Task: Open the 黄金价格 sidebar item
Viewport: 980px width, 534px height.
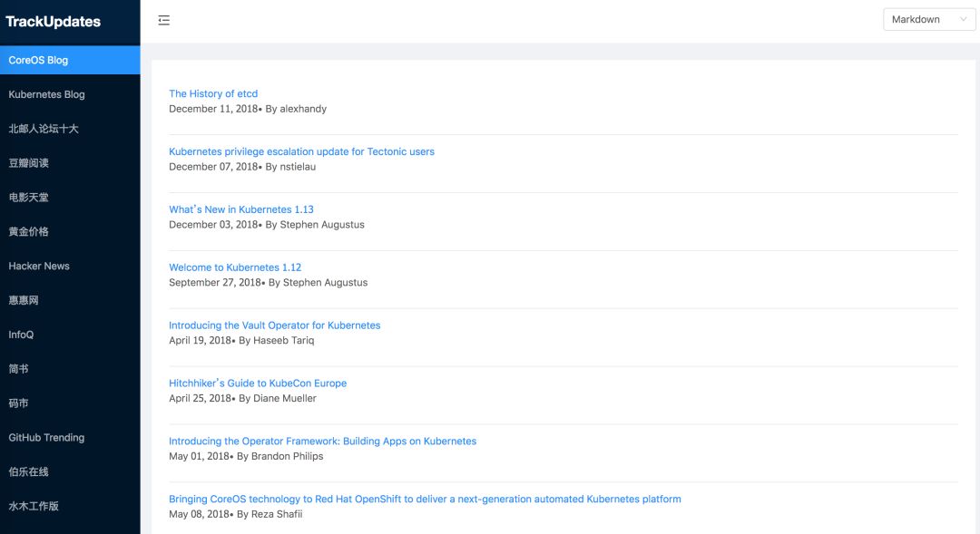Action: 70,232
